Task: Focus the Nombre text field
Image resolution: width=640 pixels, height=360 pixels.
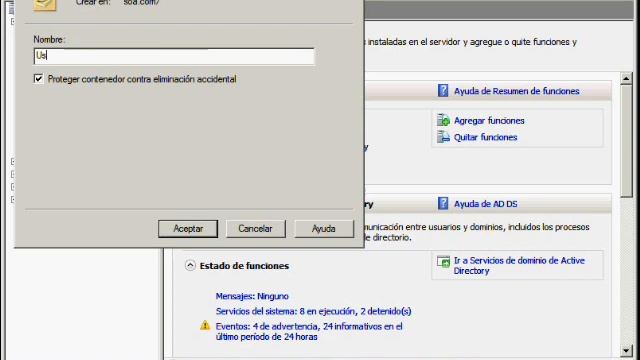Action: point(174,56)
